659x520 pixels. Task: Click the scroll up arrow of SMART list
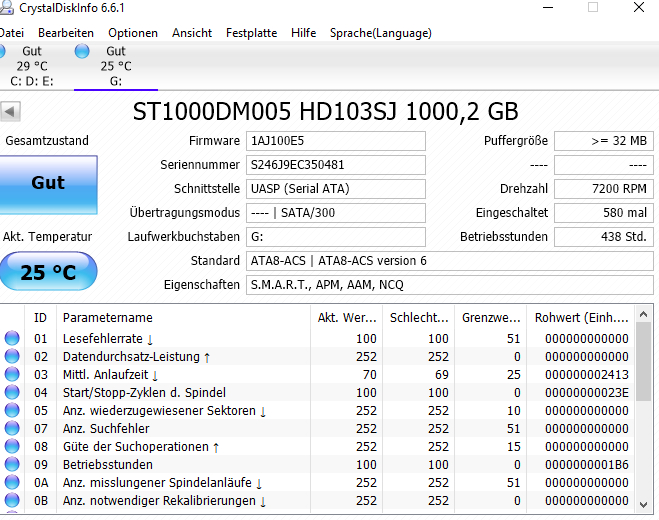pos(643,314)
